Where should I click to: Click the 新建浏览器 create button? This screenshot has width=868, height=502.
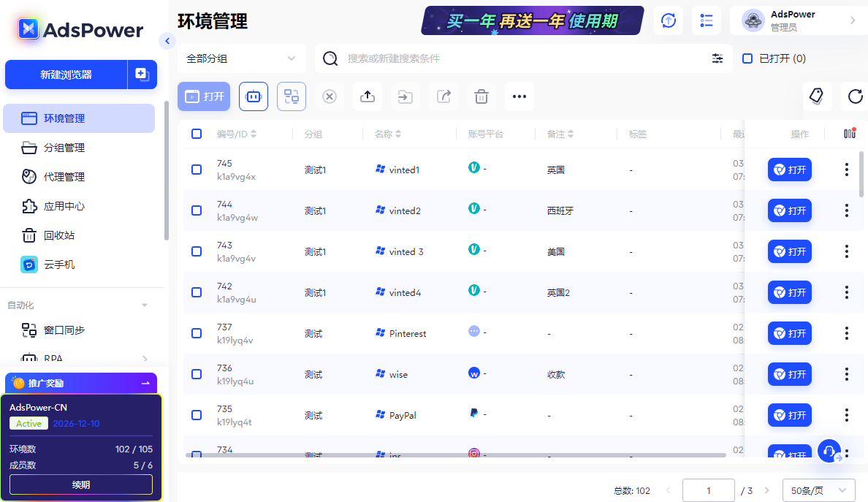coord(66,74)
